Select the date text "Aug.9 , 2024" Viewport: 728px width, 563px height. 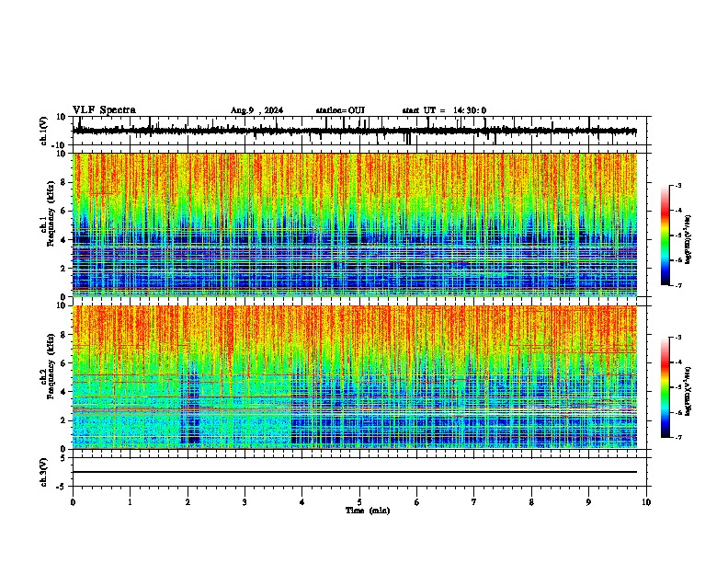[x=256, y=110]
